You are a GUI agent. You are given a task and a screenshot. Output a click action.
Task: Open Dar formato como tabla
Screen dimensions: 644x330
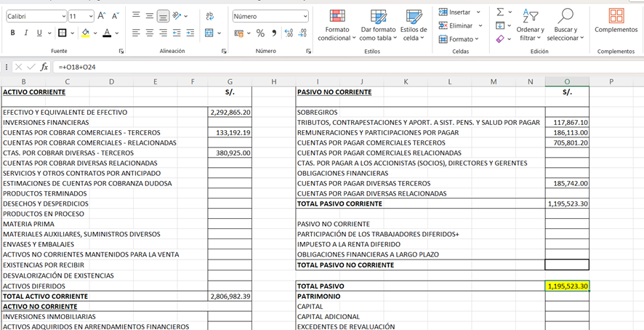[378, 25]
